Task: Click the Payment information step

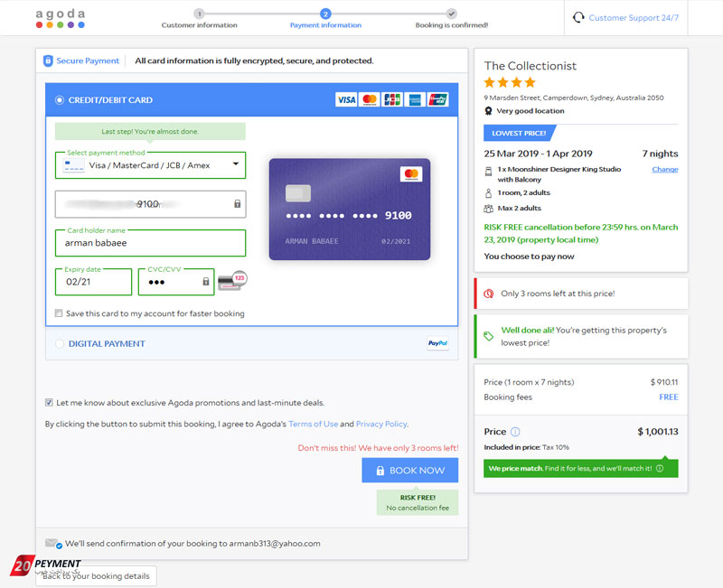Action: click(325, 19)
